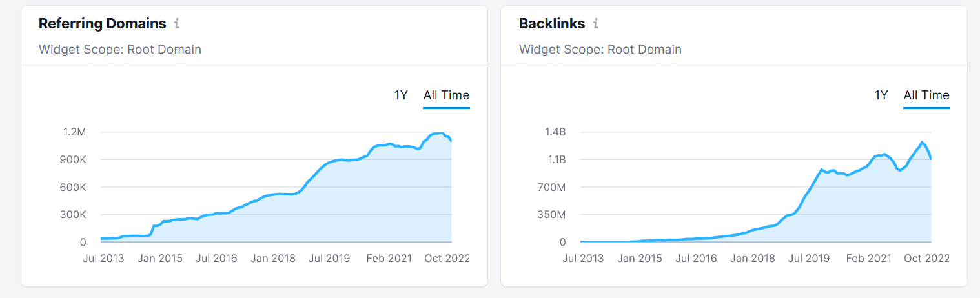Screen dimensions: 980x298
Task: Select All Time in Referring Domains chart
Action: coord(446,95)
